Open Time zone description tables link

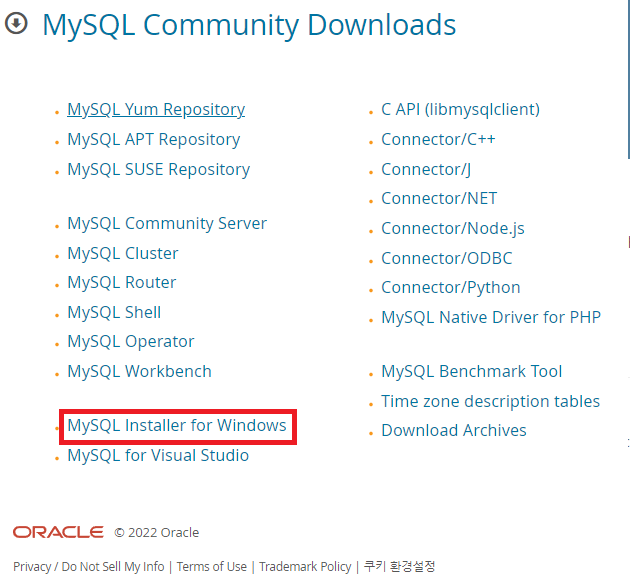(490, 401)
